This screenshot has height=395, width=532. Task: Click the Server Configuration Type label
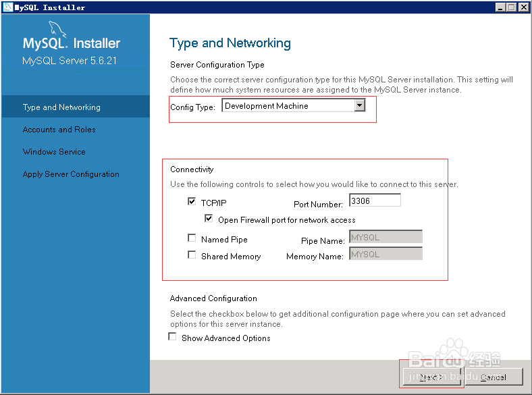pyautogui.click(x=217, y=64)
